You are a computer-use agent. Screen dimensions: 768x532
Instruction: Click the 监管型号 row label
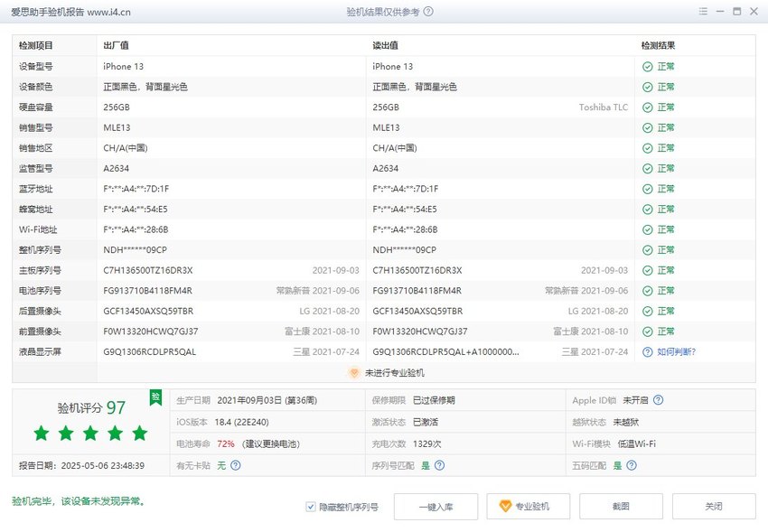tap(36, 168)
